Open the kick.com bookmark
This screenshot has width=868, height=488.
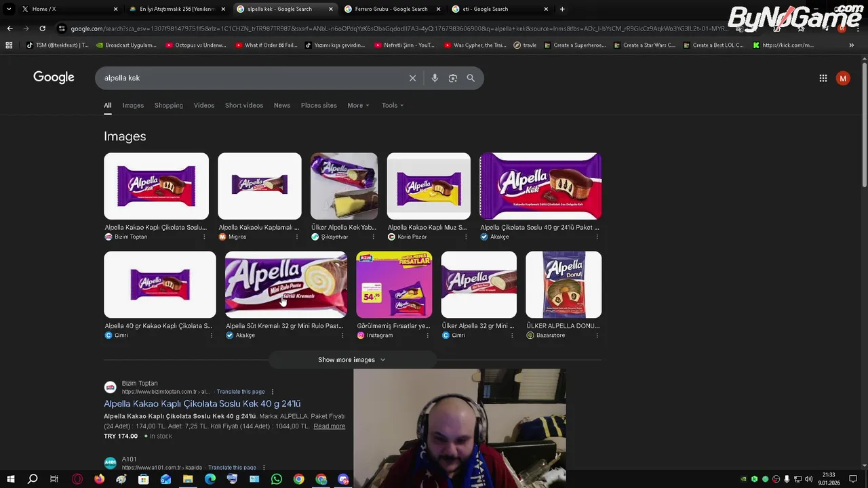pos(783,45)
